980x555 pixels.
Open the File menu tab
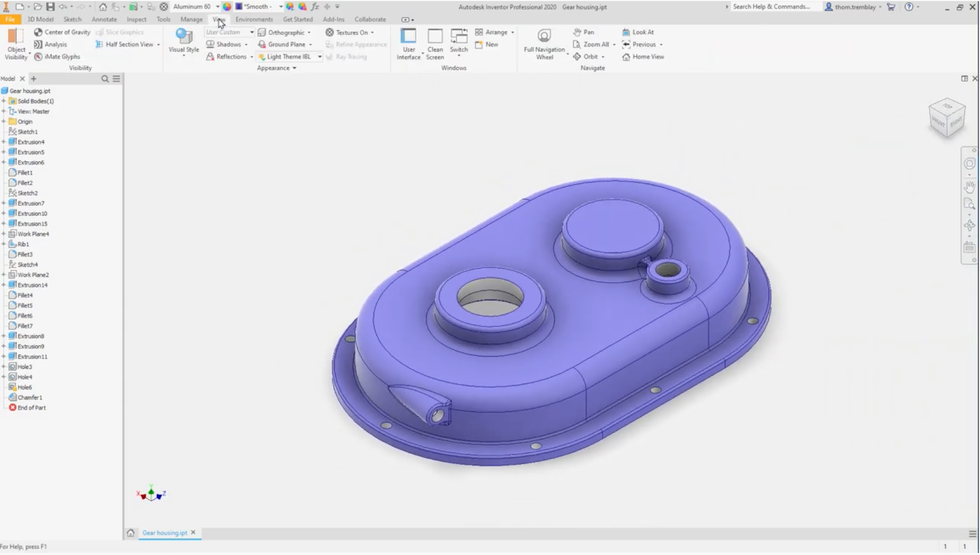pos(10,19)
